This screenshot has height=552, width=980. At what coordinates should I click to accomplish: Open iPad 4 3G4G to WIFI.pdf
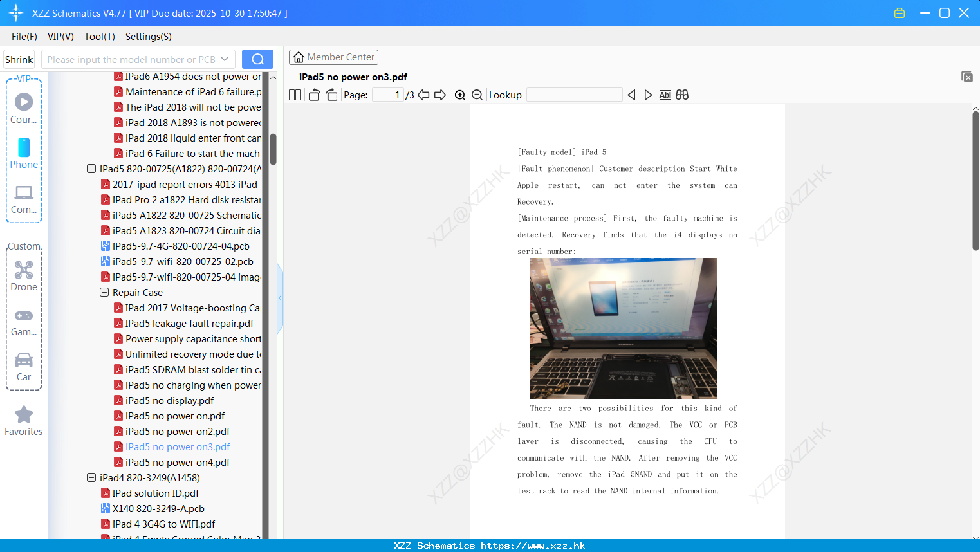(x=163, y=524)
